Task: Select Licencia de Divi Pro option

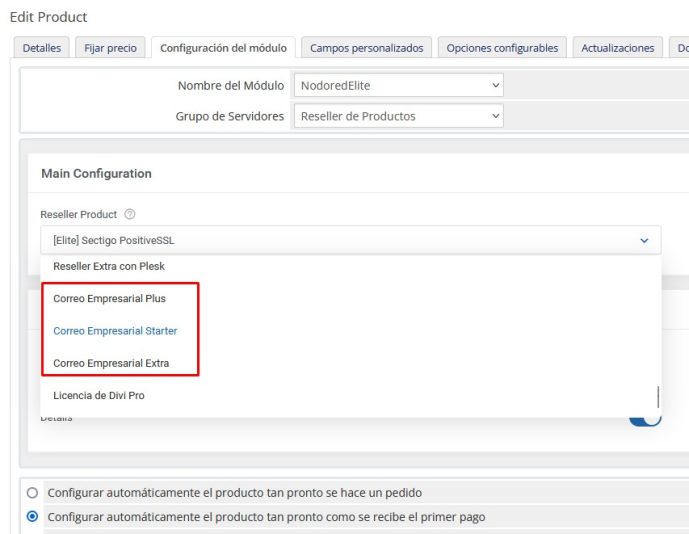Action: 99,396
